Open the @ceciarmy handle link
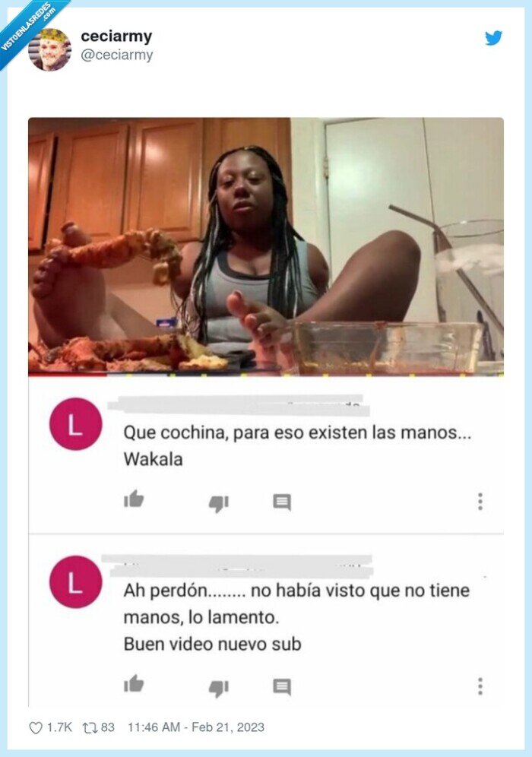The height and width of the screenshot is (757, 532). tap(117, 55)
